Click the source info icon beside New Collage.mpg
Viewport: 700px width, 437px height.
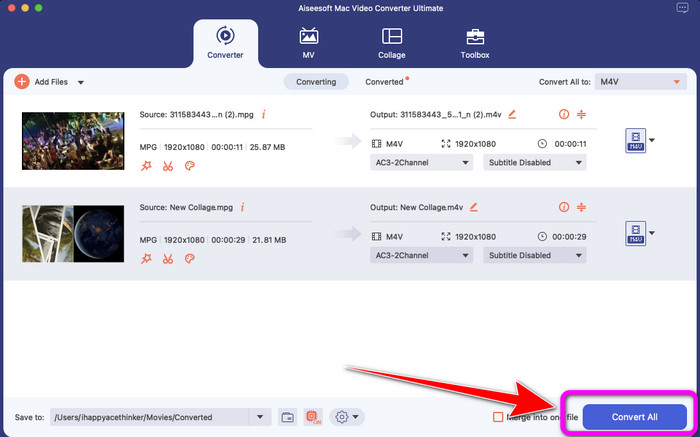(243, 207)
